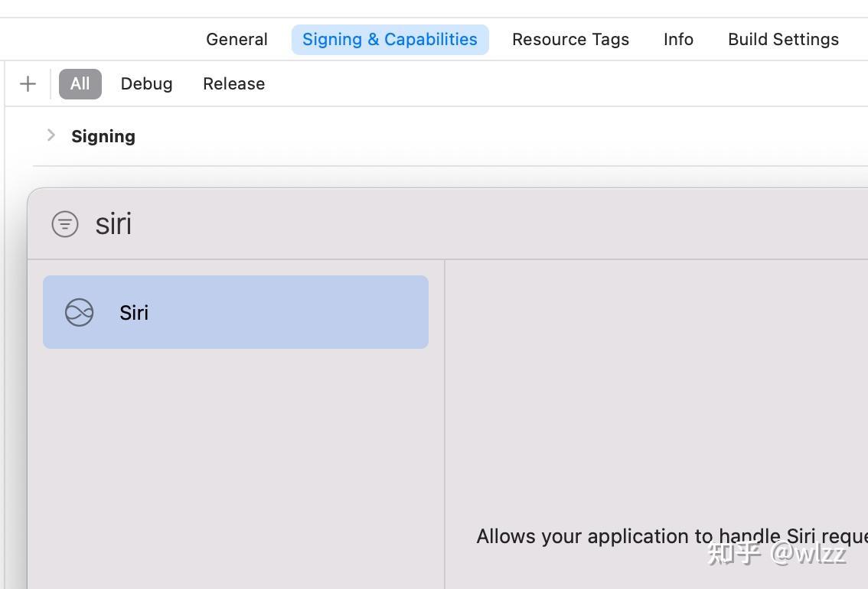Viewport: 868px width, 589px height.
Task: Select the Signing & Capabilities tab
Action: point(390,40)
